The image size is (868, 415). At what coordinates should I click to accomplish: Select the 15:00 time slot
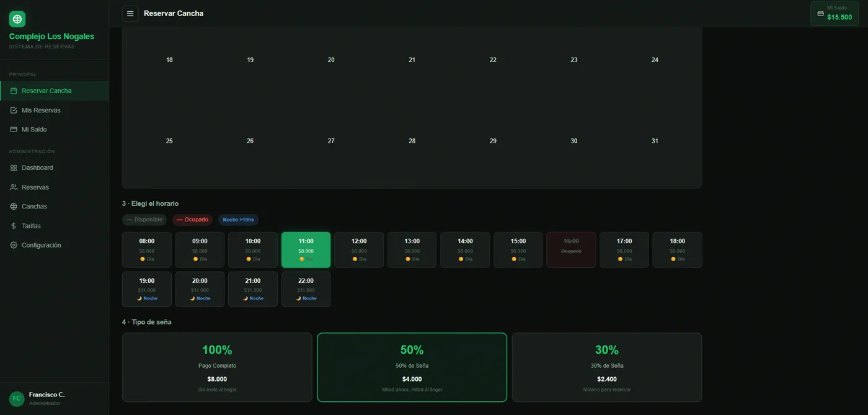(518, 250)
